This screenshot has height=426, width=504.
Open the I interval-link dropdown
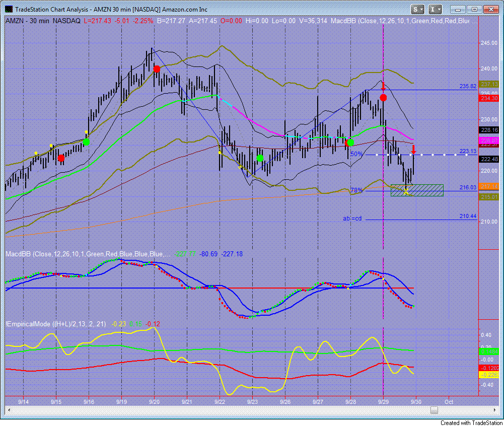435,10
